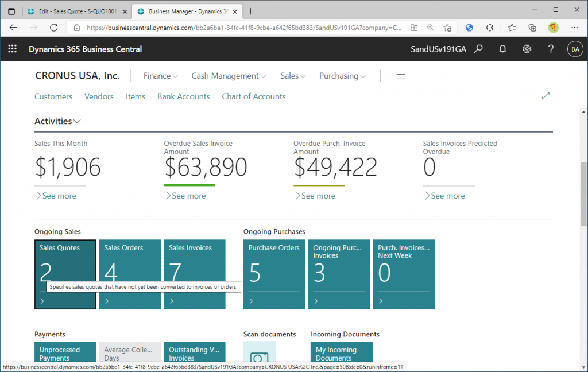The image size is (588, 372).
Task: Open the Unprocessed Payments tile
Action: pyautogui.click(x=65, y=352)
